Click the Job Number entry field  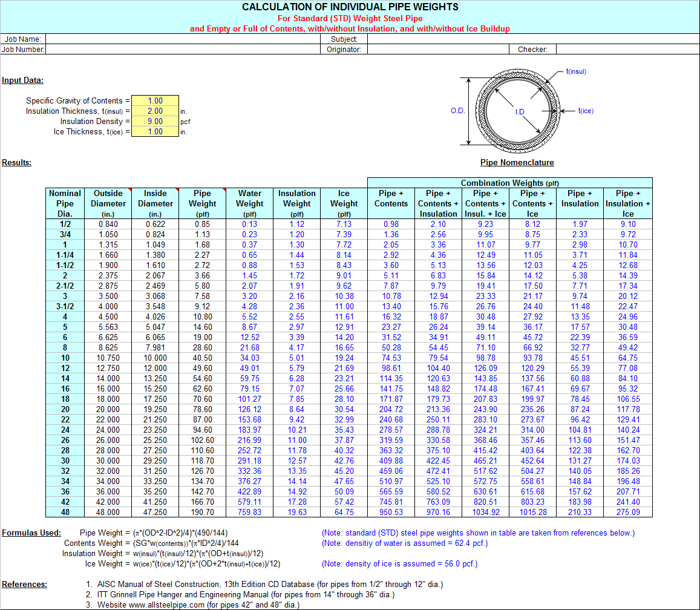coord(182,50)
